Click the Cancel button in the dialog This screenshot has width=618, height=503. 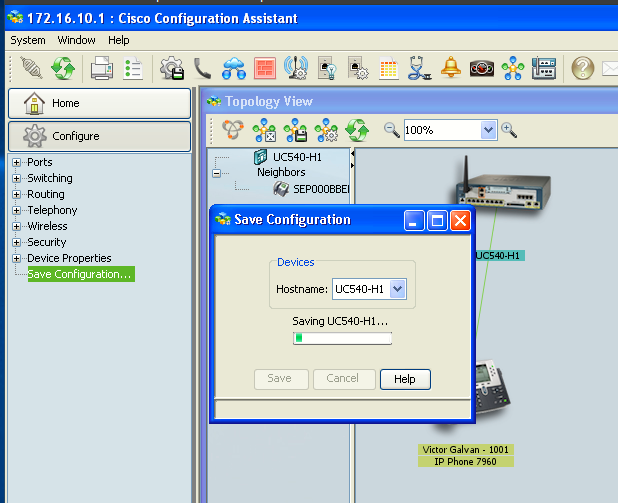pyautogui.click(x=344, y=379)
